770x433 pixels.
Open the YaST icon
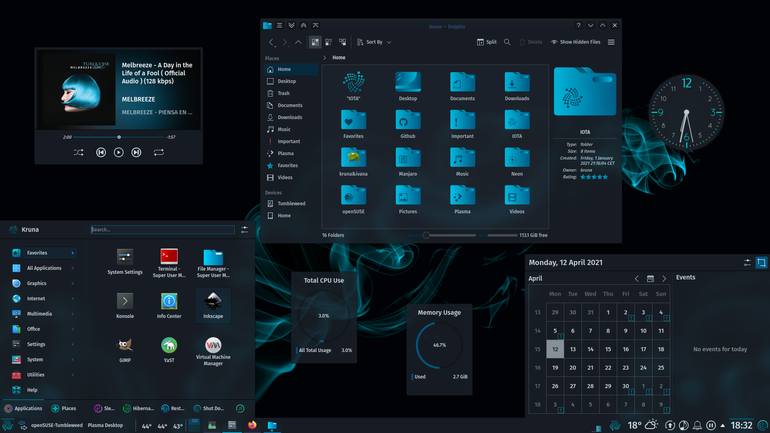[169, 350]
